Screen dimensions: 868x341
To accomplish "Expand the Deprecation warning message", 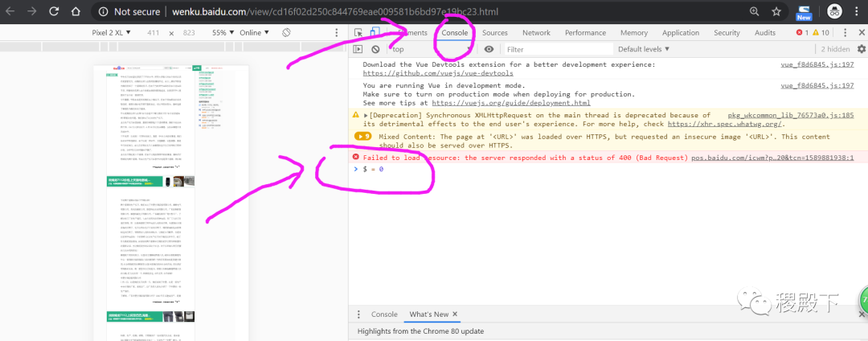I will point(366,116).
